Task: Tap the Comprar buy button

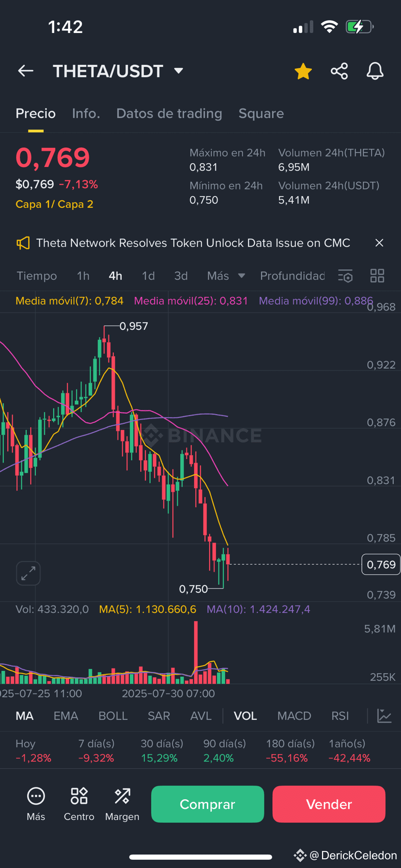Action: click(207, 804)
